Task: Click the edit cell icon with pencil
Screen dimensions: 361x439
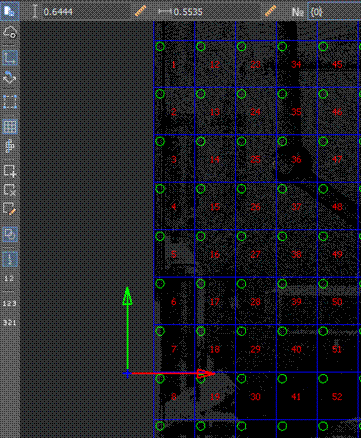Action: 10,209
